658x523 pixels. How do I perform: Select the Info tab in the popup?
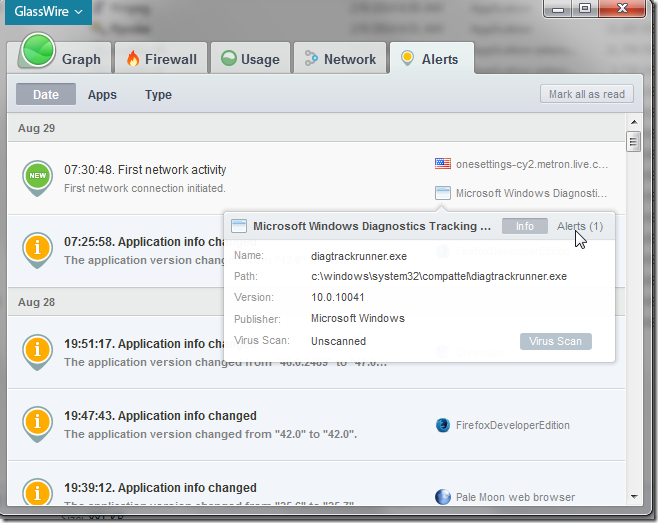coord(525,226)
